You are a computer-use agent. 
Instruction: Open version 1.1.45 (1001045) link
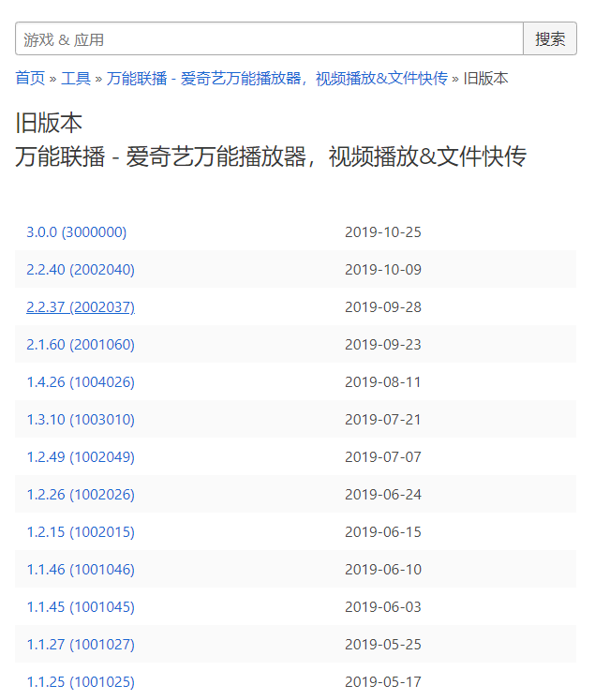click(x=81, y=607)
